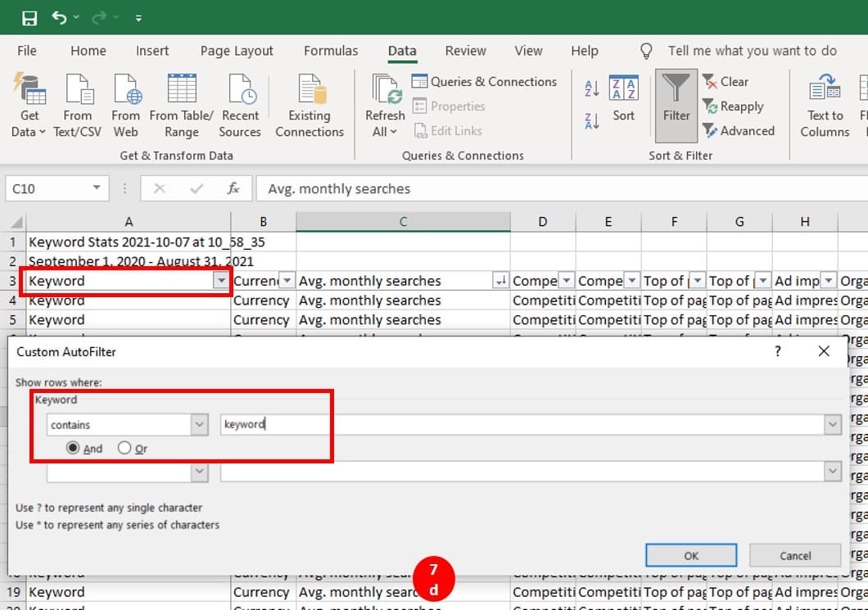Open Recent Sources
The width and height of the screenshot is (868, 610).
(x=240, y=105)
